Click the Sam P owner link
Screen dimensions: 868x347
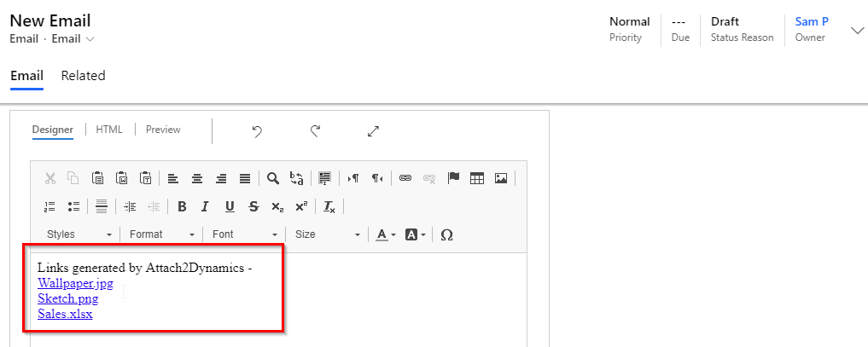click(812, 21)
